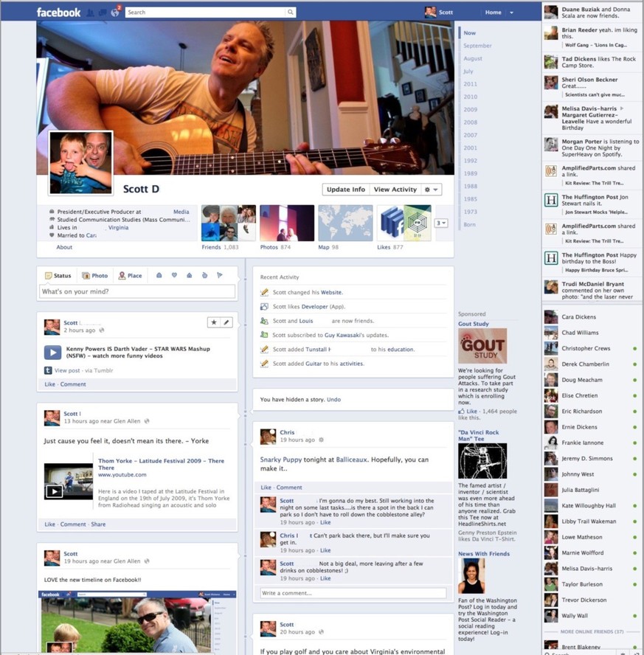The width and height of the screenshot is (644, 655).
Task: Click the heart icon in the status composer
Action: (174, 275)
